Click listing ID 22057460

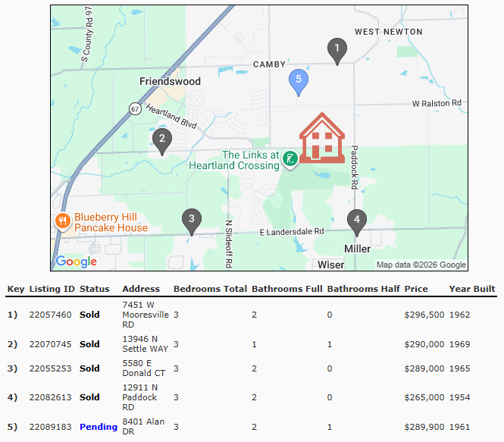[x=51, y=315]
